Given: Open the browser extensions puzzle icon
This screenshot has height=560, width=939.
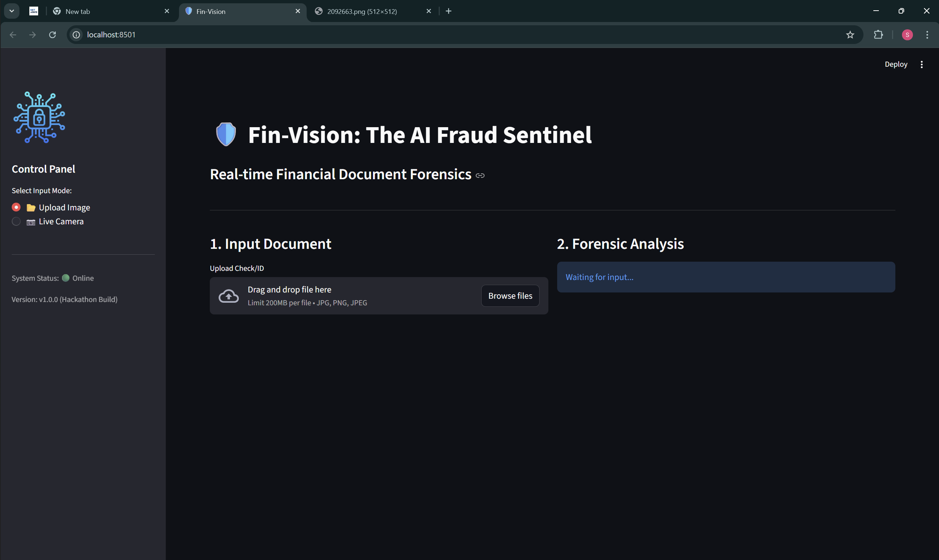Looking at the screenshot, I should pyautogui.click(x=878, y=35).
